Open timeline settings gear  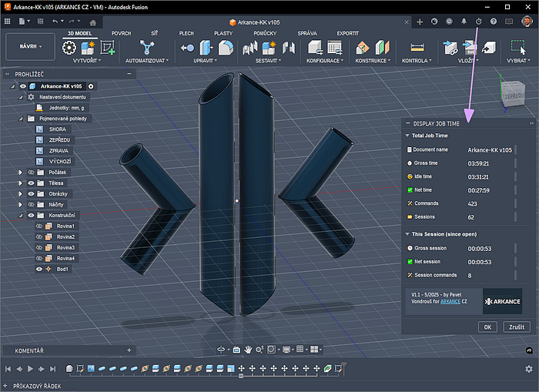(x=529, y=369)
